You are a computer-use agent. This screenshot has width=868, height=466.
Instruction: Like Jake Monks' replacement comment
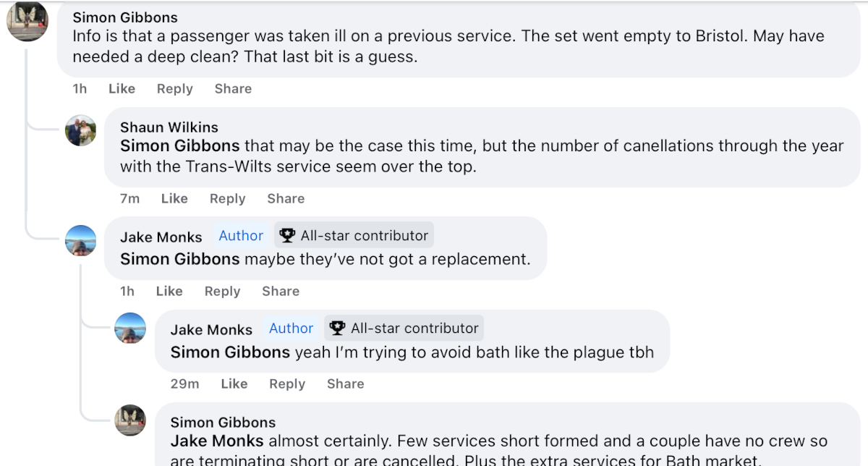[169, 292]
